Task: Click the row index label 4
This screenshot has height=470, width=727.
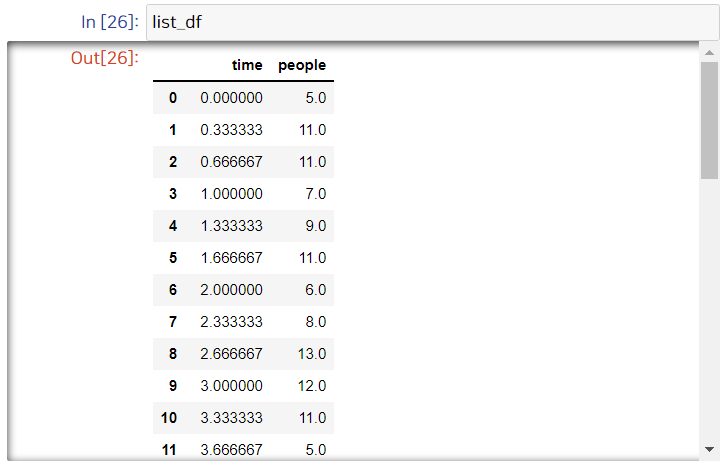Action: 173,226
